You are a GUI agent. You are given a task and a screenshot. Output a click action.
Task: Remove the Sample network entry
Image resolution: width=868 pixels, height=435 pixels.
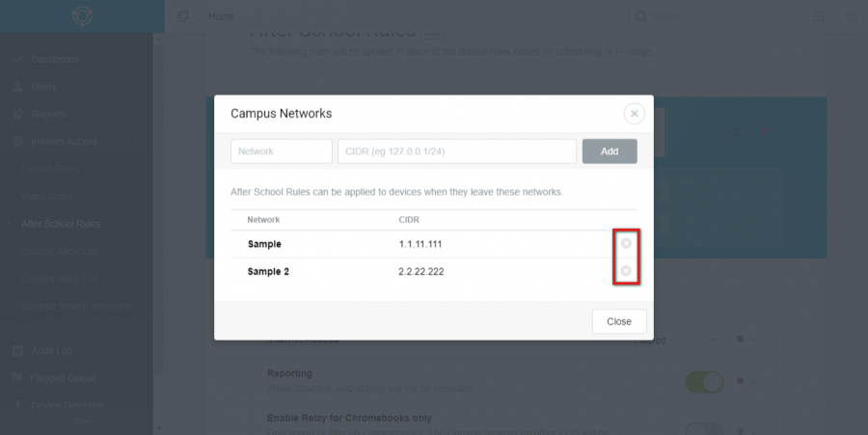click(x=626, y=243)
